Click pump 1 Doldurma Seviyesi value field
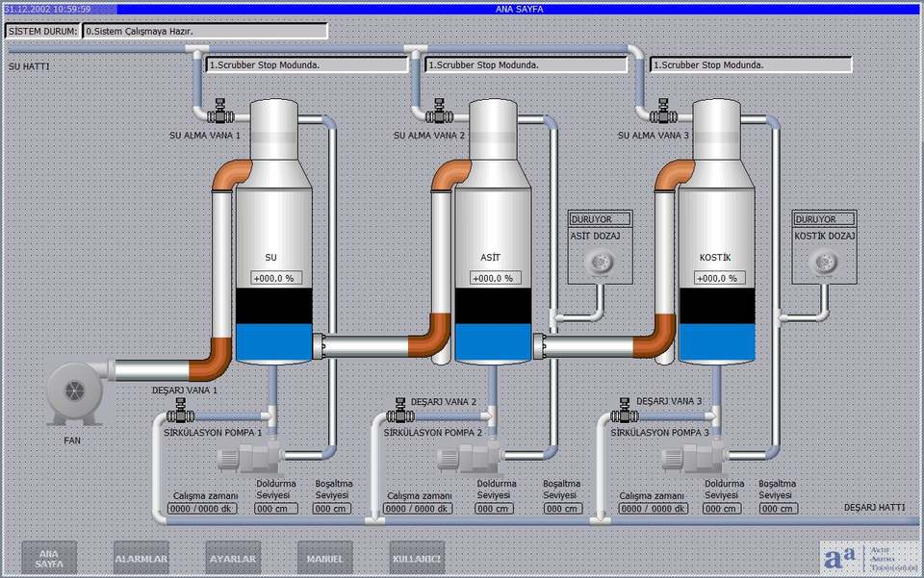The width and height of the screenshot is (924, 578). point(272,509)
